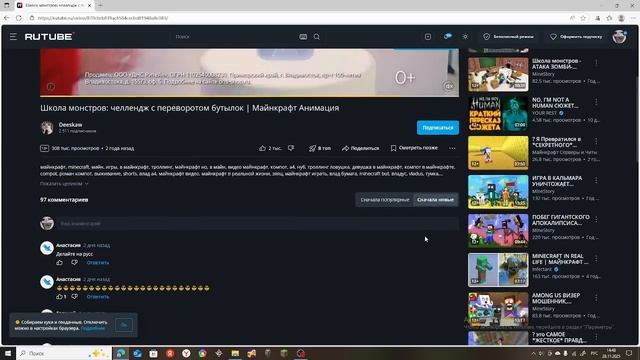
Task: Dislike Anastasia's first comment
Action: pos(74,262)
